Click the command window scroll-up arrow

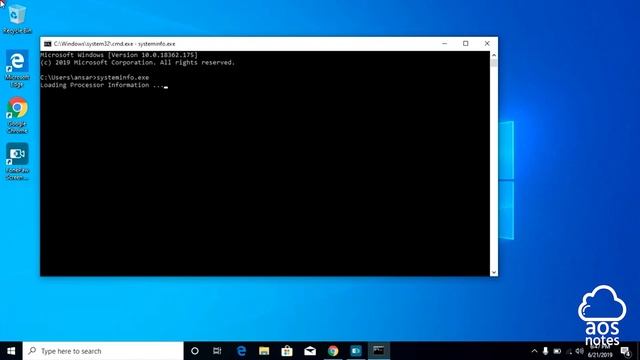click(x=494, y=55)
